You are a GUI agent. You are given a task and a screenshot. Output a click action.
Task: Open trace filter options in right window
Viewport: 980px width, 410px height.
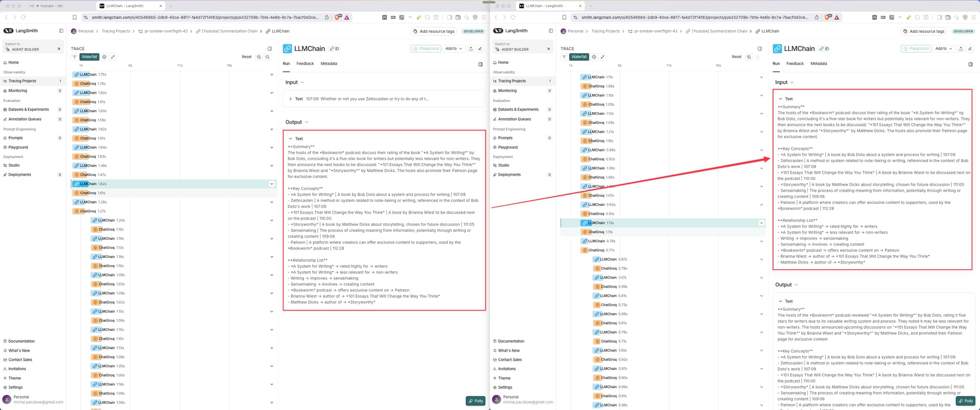click(564, 57)
